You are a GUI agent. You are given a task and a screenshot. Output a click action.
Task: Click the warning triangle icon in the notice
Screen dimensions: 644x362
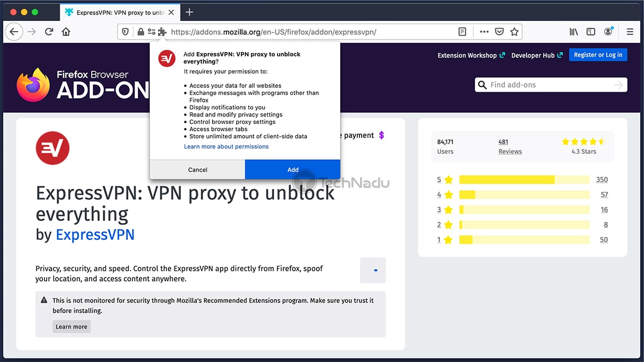point(44,300)
